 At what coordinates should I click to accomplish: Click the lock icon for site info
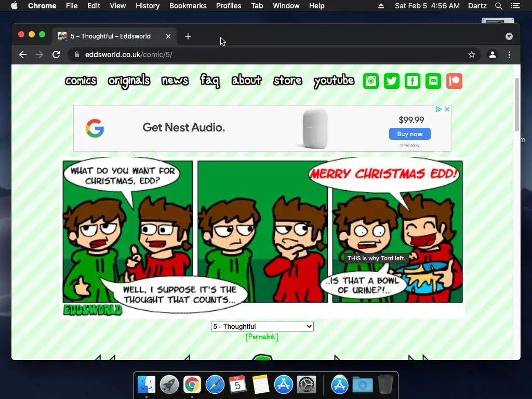[x=77, y=55]
